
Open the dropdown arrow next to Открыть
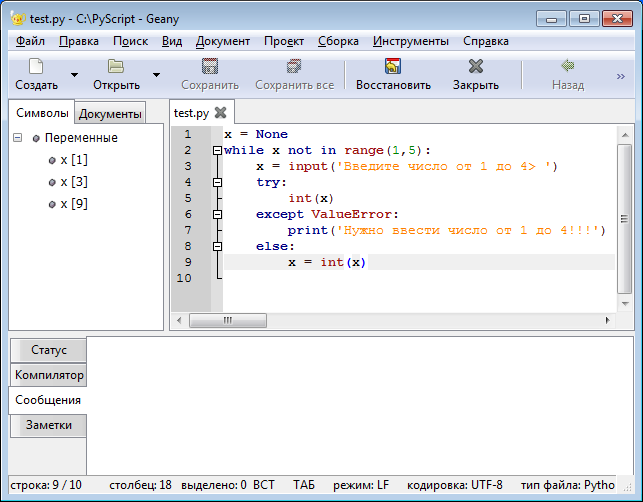tap(156, 75)
